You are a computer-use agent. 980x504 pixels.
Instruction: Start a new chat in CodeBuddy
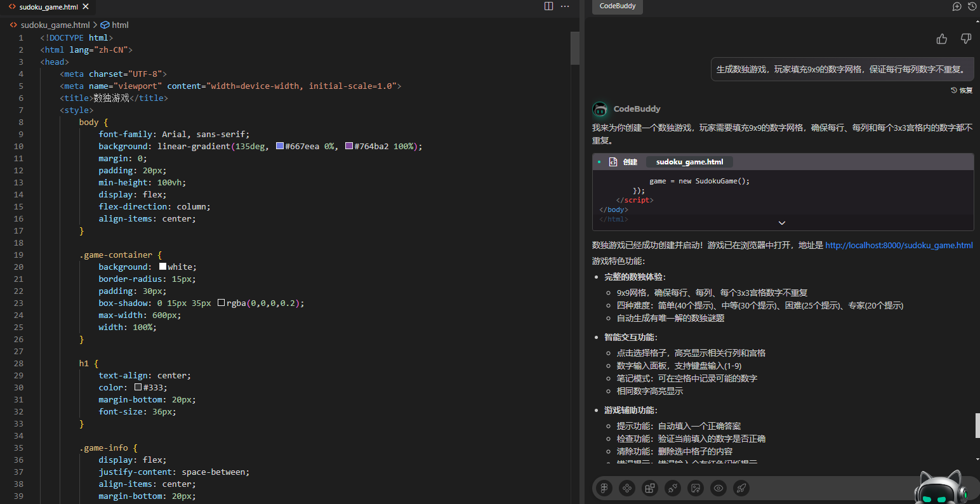957,6
